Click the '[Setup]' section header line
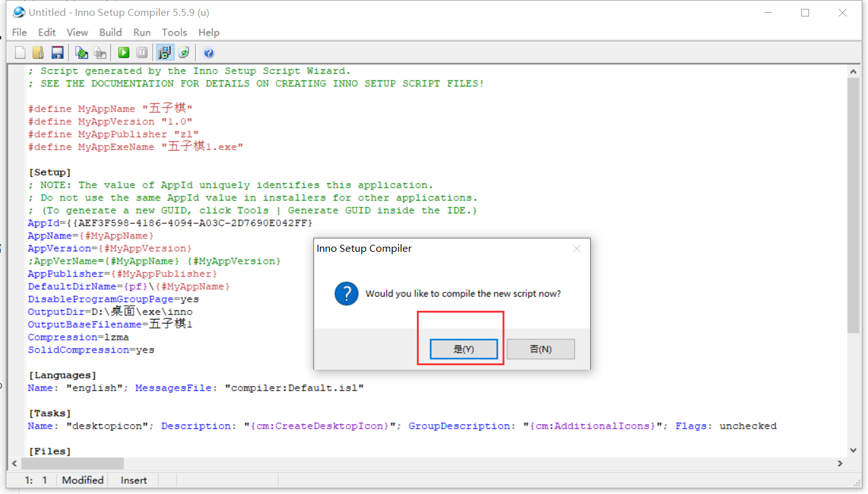Image resolution: width=868 pixels, height=494 pixels. [50, 172]
